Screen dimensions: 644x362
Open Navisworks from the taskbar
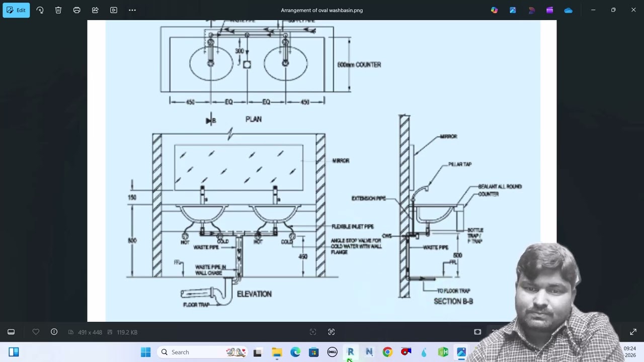pos(369,352)
